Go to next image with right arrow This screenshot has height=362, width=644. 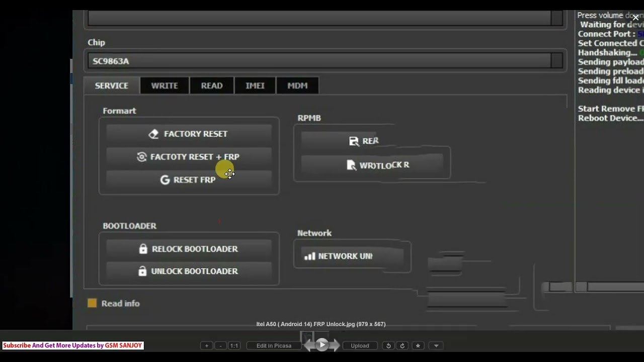(335, 345)
